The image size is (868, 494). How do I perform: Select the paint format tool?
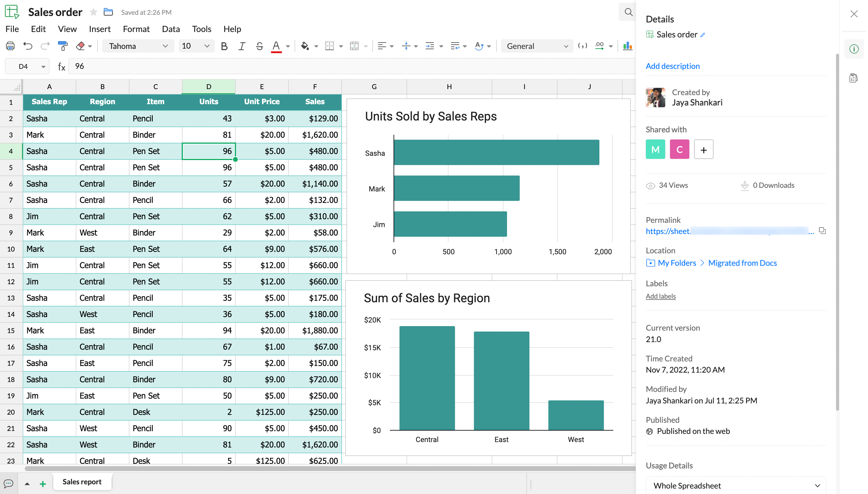tap(63, 46)
